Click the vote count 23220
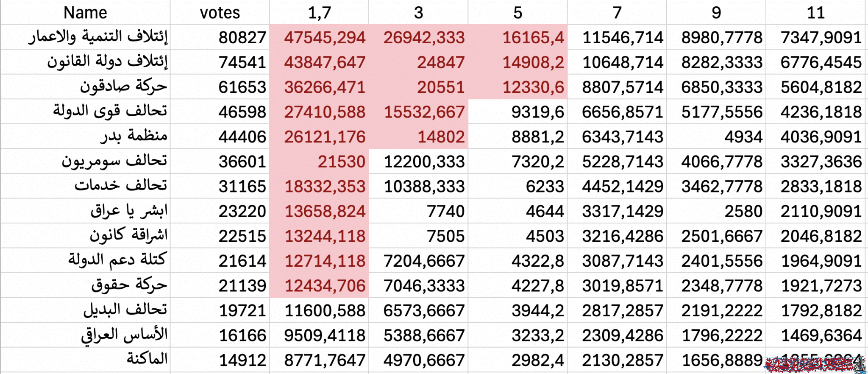The image size is (868, 374). pyautogui.click(x=242, y=211)
